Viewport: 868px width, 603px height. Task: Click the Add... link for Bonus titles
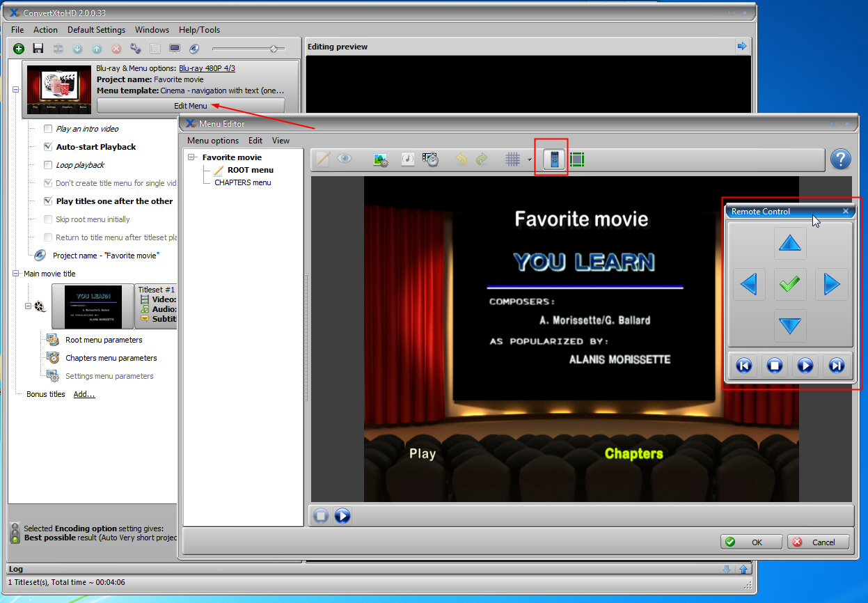click(84, 394)
